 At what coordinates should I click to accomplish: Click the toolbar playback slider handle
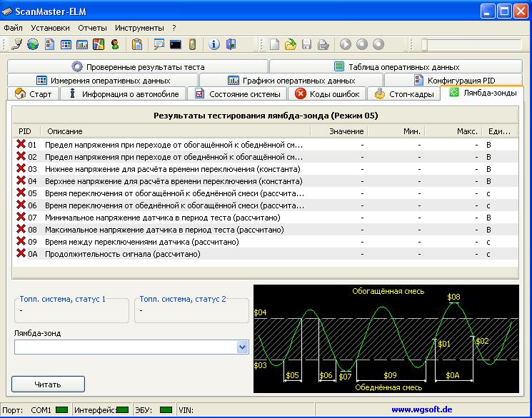tap(424, 45)
